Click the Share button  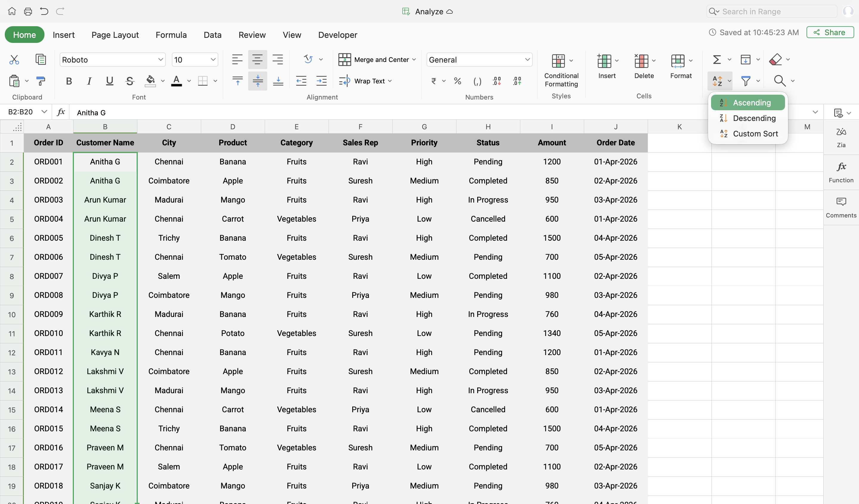coord(830,32)
